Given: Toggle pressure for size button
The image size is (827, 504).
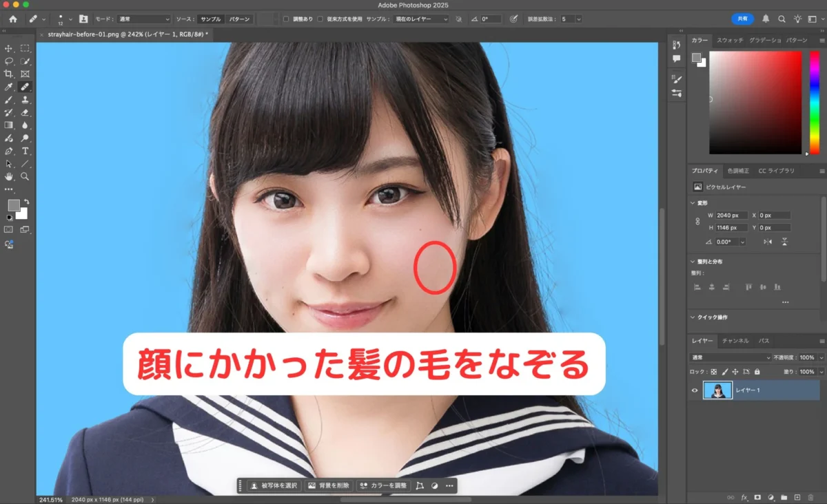Looking at the screenshot, I should click(x=513, y=19).
